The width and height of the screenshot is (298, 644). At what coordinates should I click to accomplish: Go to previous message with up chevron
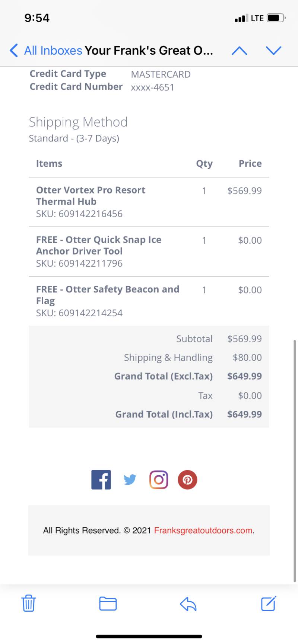(240, 51)
